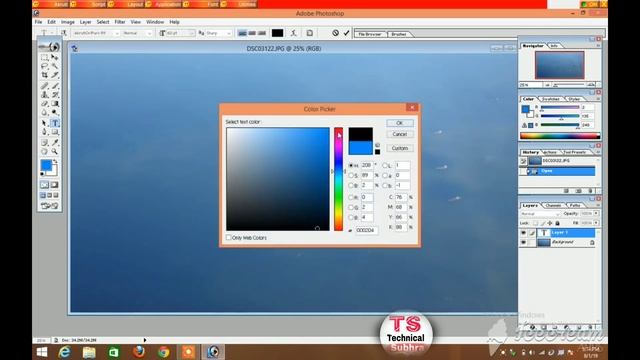Open the layer Fill dropdown arrow
Image resolution: width=640 pixels, height=360 pixels.
596,223
